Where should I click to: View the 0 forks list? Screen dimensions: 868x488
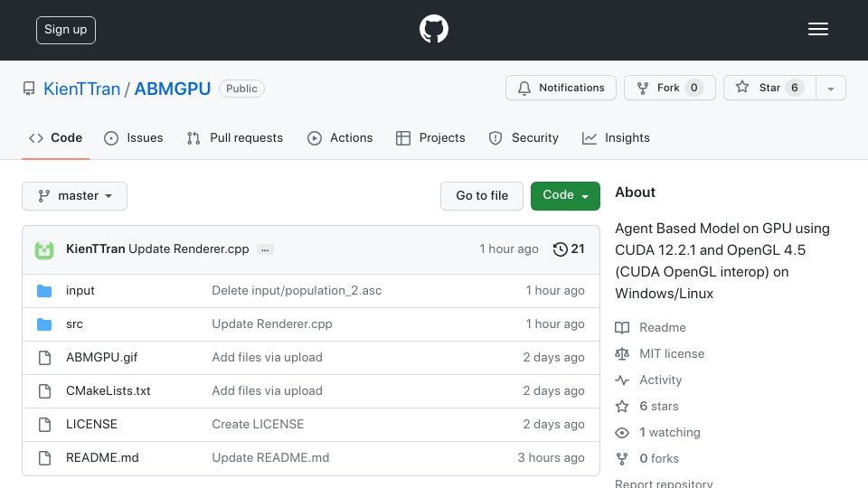point(659,458)
